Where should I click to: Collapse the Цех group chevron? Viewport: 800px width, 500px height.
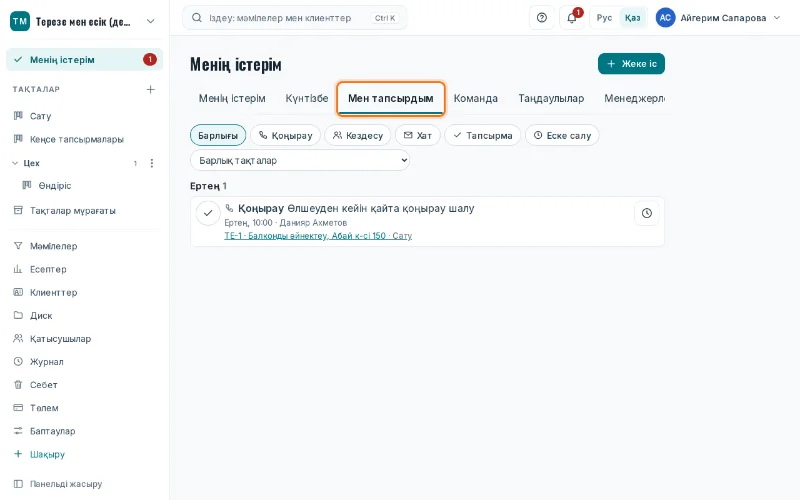point(15,163)
